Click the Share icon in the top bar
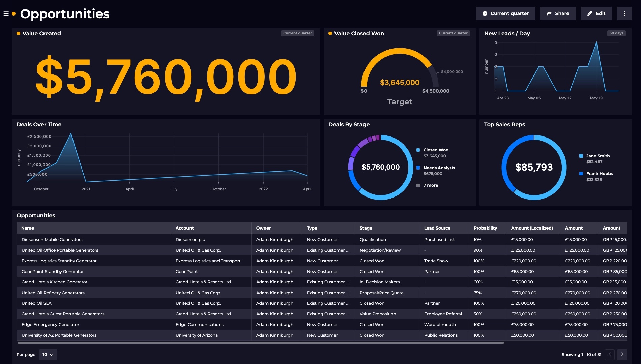641x364 pixels. point(549,13)
